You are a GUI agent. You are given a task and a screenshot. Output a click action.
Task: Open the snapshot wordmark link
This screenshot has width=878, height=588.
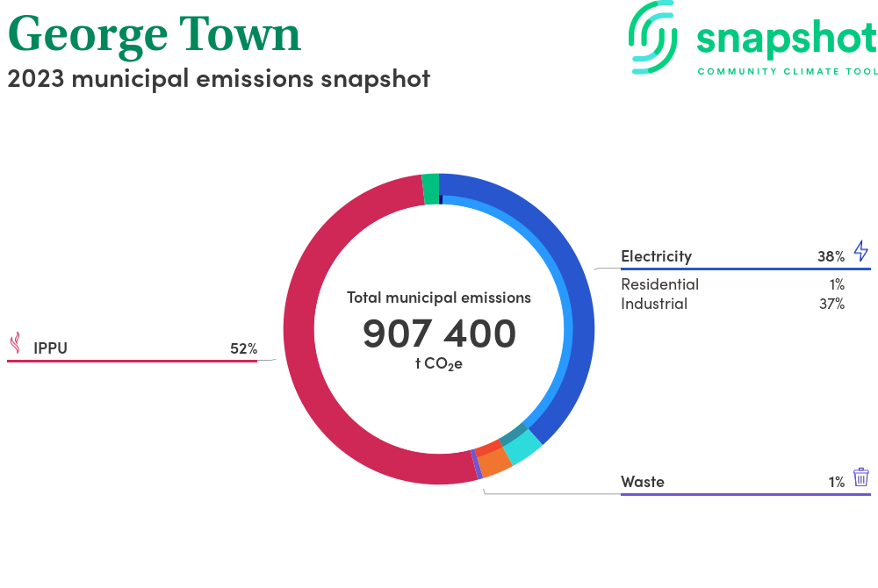[x=786, y=39]
